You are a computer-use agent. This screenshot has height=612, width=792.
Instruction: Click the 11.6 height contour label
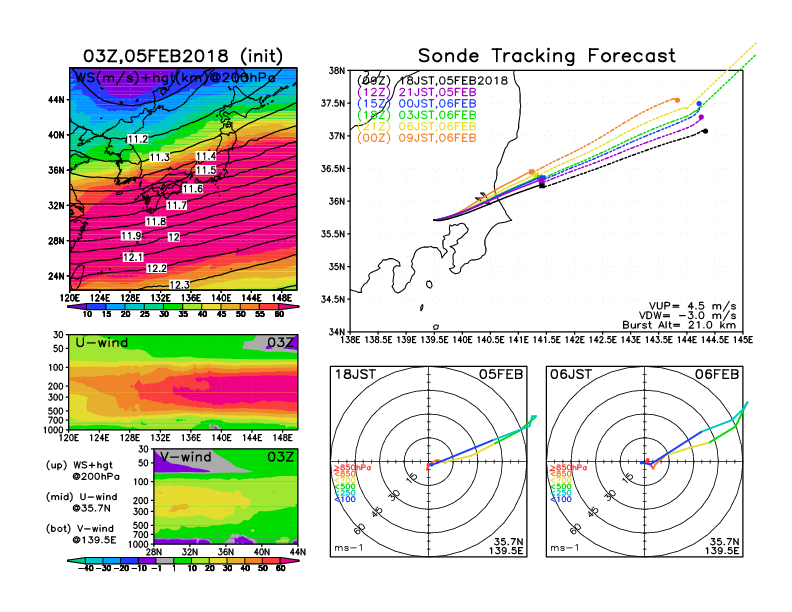click(192, 189)
